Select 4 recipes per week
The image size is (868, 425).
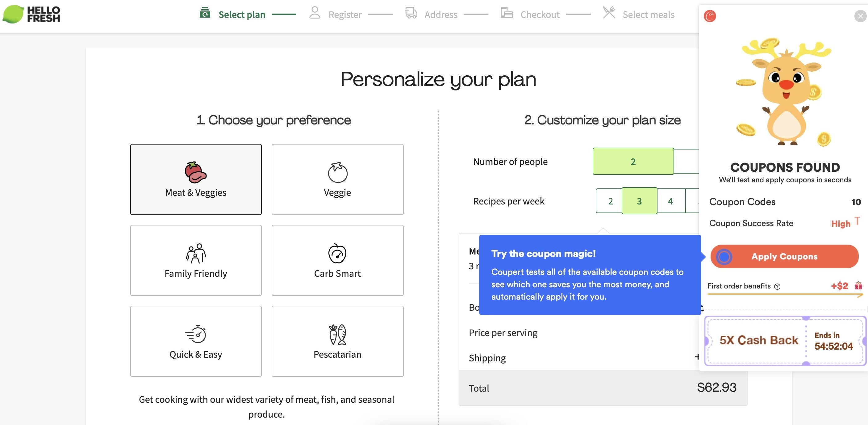pyautogui.click(x=670, y=200)
